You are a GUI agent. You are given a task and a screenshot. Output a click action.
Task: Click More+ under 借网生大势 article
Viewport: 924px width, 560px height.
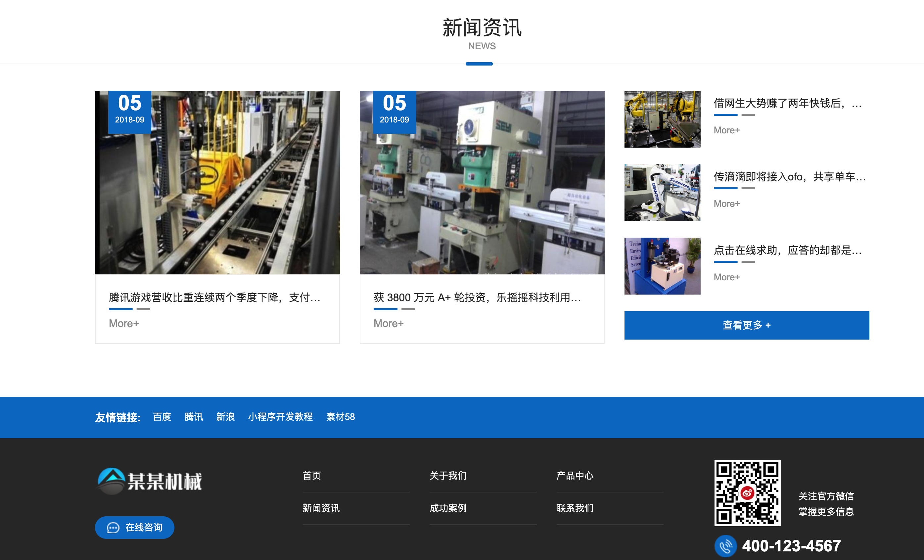[x=726, y=130]
